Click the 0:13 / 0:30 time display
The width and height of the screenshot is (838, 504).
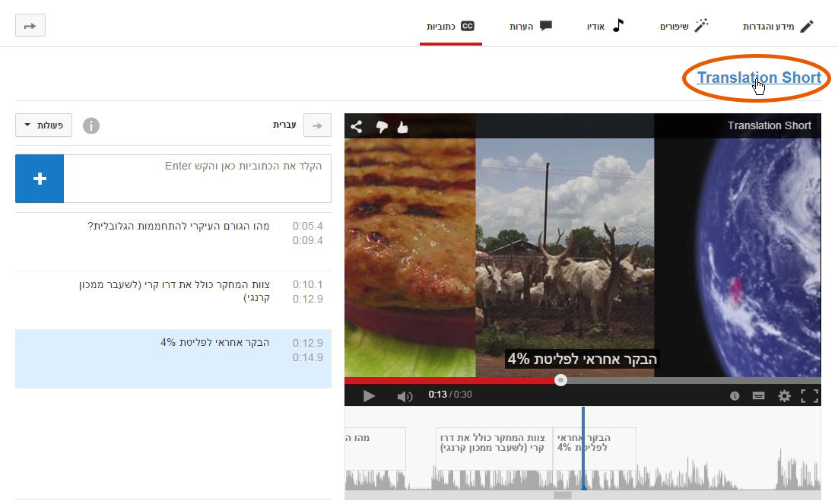click(450, 395)
